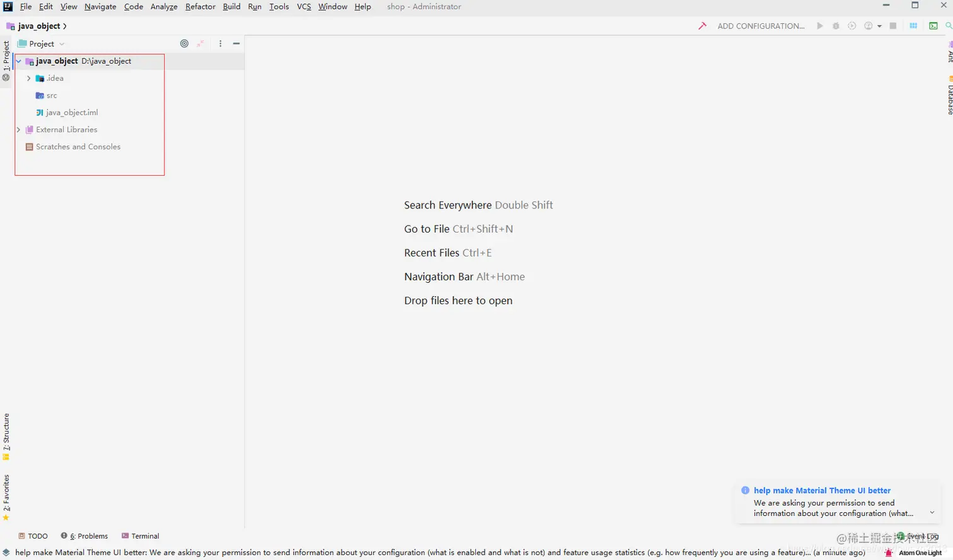
Task: Hide the Project panel with minus icon
Action: tap(236, 43)
